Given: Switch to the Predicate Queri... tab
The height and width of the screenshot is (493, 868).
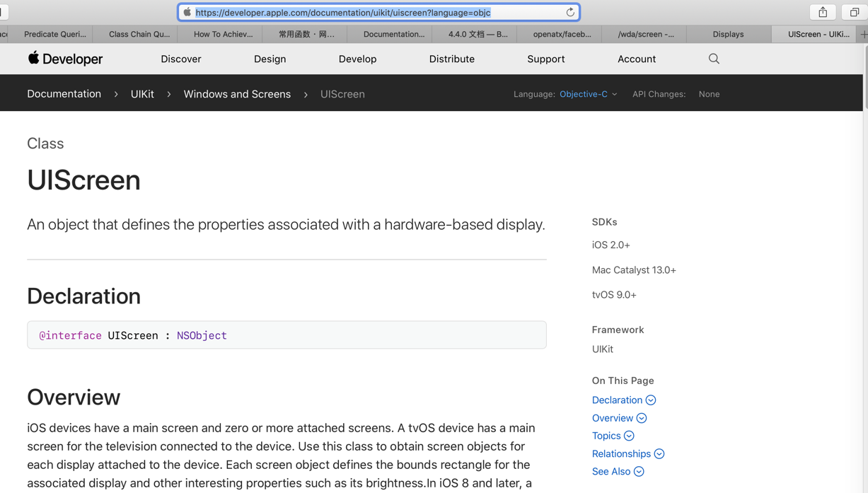Looking at the screenshot, I should click(55, 34).
